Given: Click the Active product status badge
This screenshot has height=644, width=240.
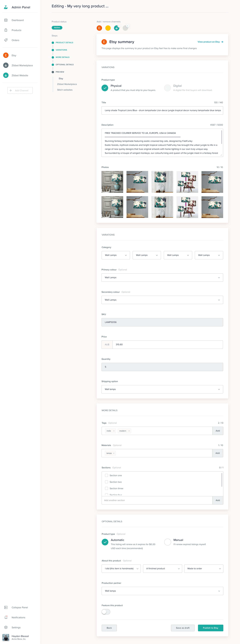Looking at the screenshot, I should click(57, 28).
